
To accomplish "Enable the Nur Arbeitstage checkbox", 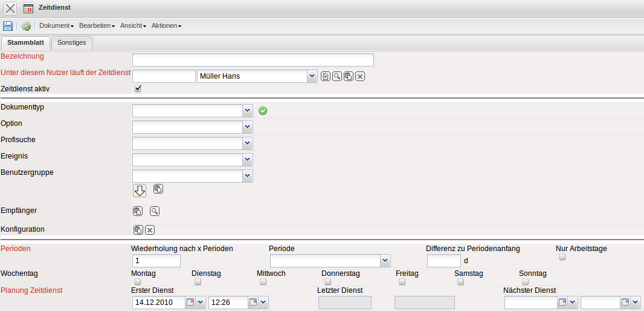I will 562,257.
